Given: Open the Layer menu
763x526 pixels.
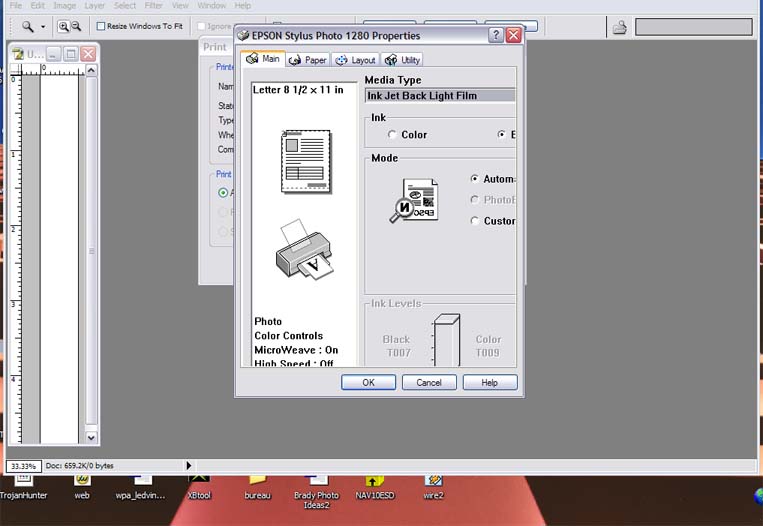Looking at the screenshot, I should pyautogui.click(x=94, y=6).
